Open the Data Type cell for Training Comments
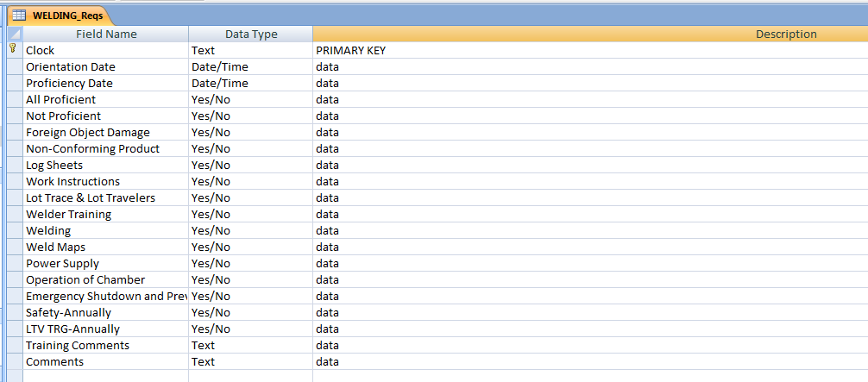The width and height of the screenshot is (868, 382). [x=250, y=345]
